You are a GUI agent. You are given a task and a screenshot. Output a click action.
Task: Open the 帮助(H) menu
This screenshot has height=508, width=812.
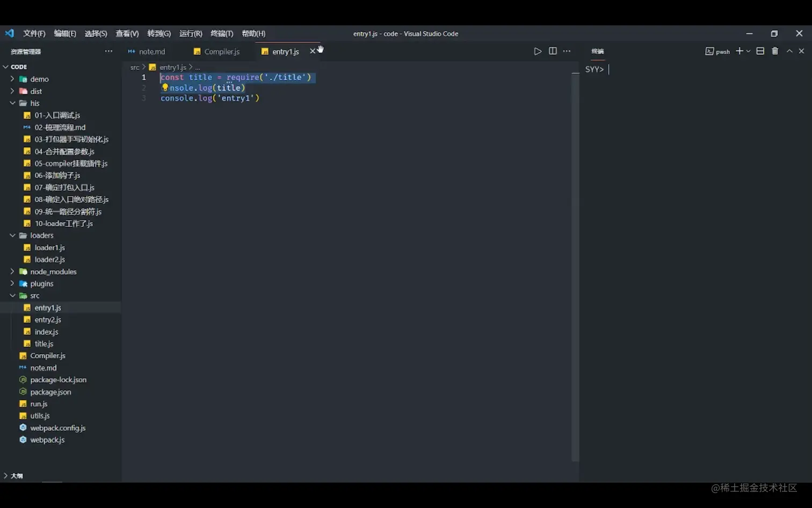click(x=253, y=33)
